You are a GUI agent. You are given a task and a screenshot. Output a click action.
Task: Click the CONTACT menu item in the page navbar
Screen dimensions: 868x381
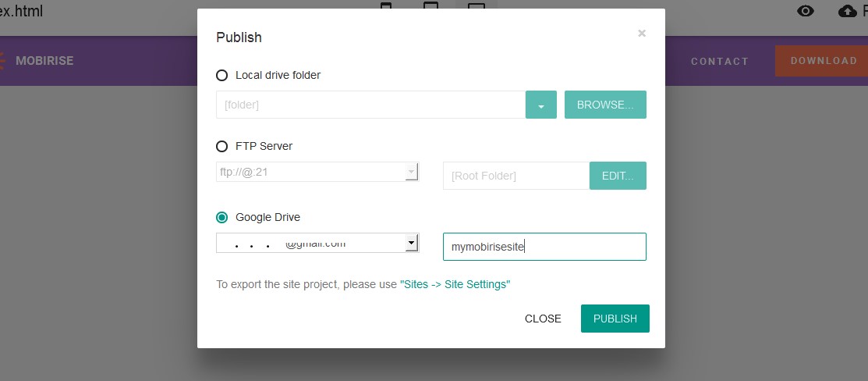click(720, 62)
